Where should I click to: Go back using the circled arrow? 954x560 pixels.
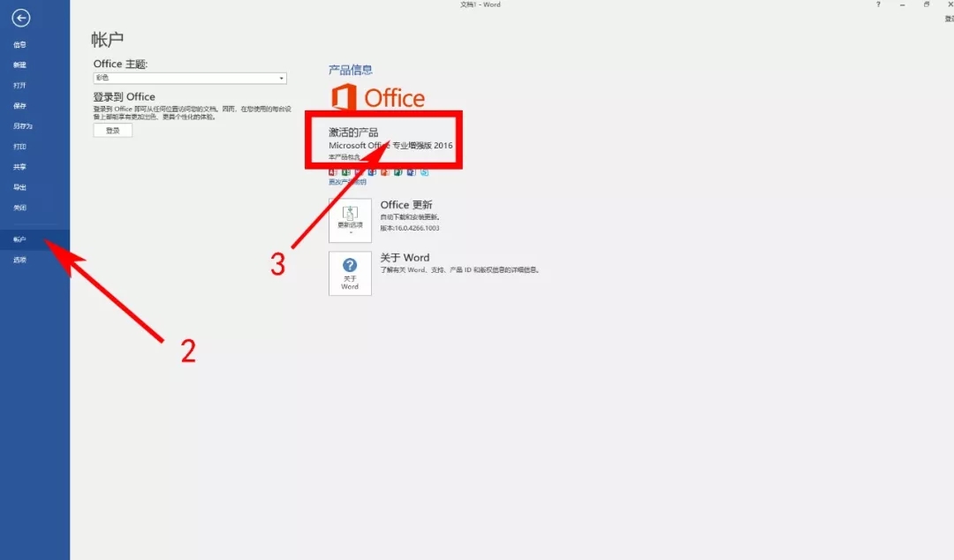[20, 19]
